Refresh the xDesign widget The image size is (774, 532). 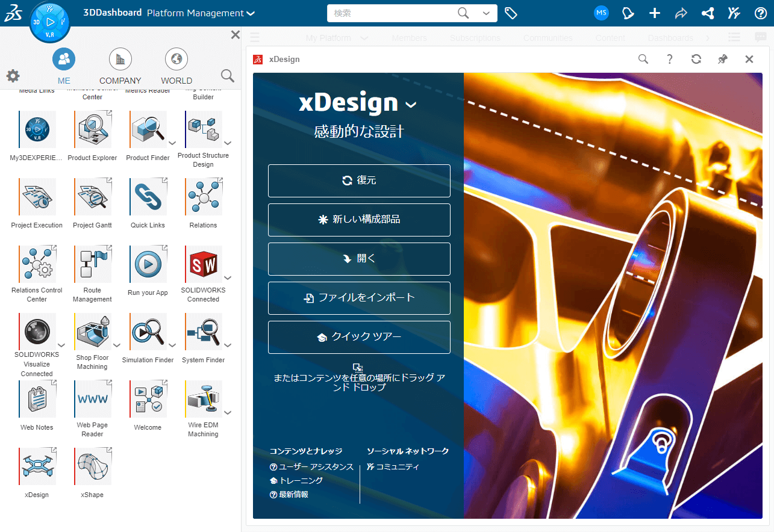[x=696, y=59]
